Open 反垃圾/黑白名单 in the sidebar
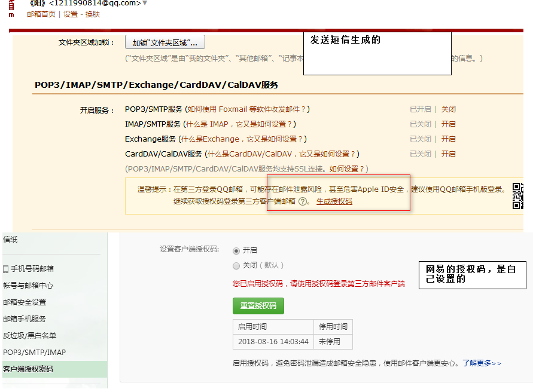This screenshot has height=392, width=533. [x=29, y=336]
